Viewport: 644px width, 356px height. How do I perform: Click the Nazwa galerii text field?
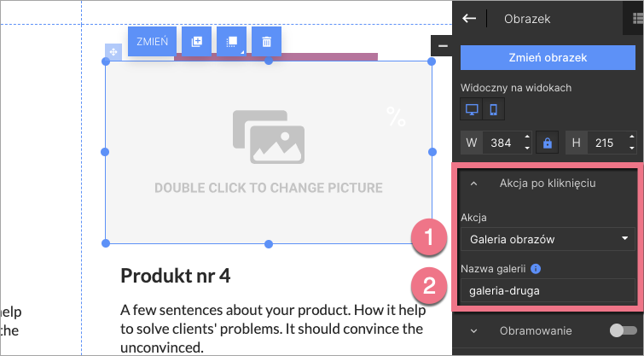(x=548, y=290)
